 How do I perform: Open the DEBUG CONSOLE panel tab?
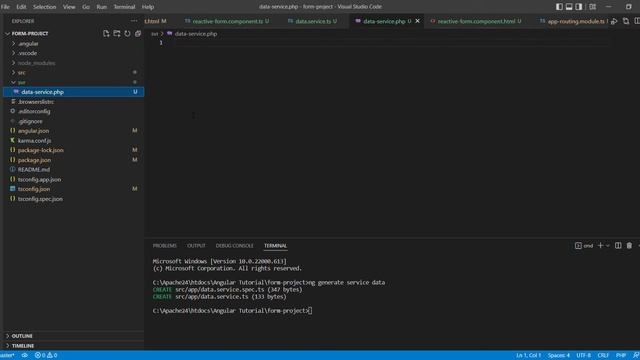234,246
